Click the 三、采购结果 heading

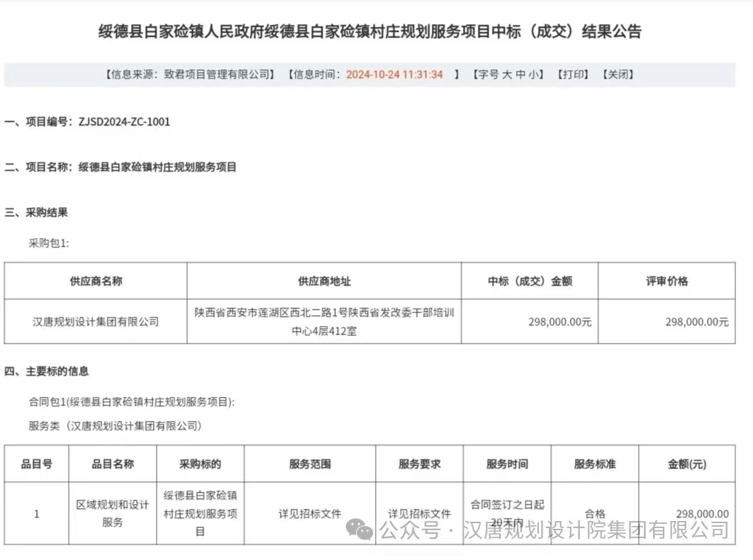pos(36,213)
